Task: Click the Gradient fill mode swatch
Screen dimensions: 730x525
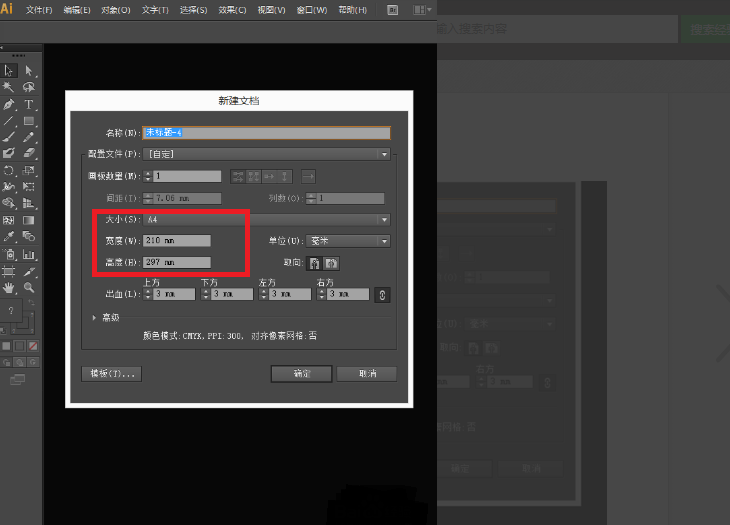Action: point(20,346)
